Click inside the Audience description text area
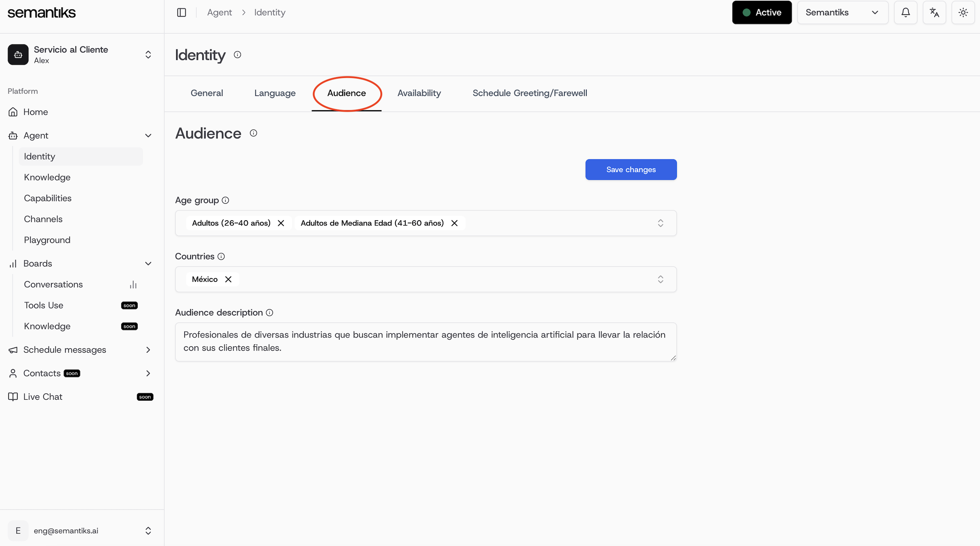The image size is (980, 546). (x=425, y=341)
